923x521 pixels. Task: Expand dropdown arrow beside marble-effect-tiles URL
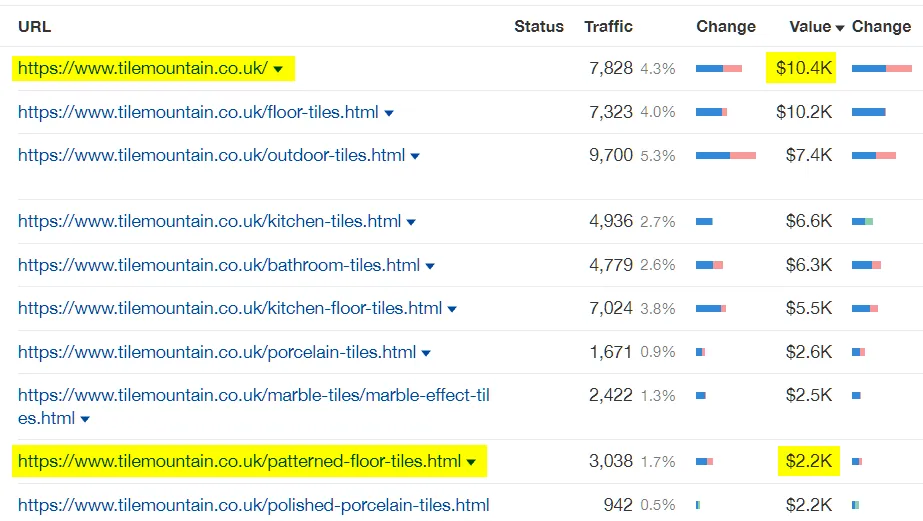pos(85,419)
